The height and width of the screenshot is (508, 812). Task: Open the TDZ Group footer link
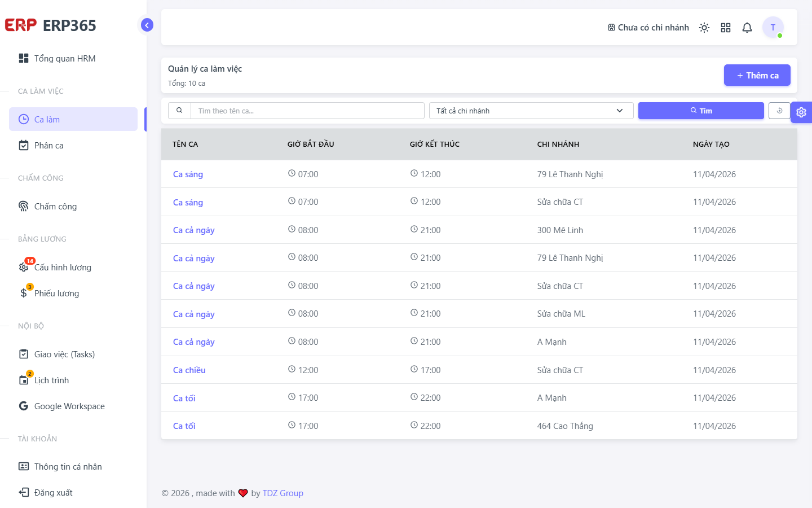point(283,493)
